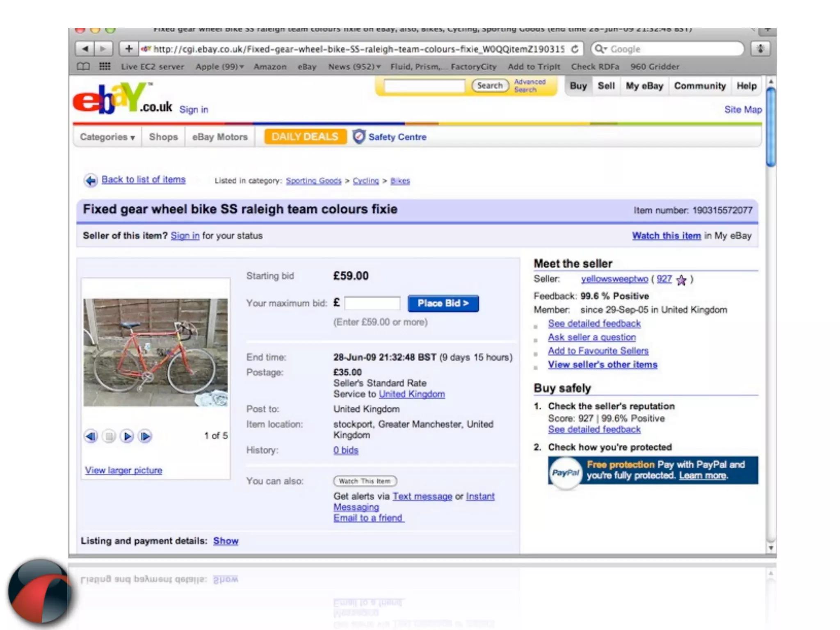Click the Watch This Item button
Image resolution: width=840 pixels, height=630 pixels.
pos(365,481)
